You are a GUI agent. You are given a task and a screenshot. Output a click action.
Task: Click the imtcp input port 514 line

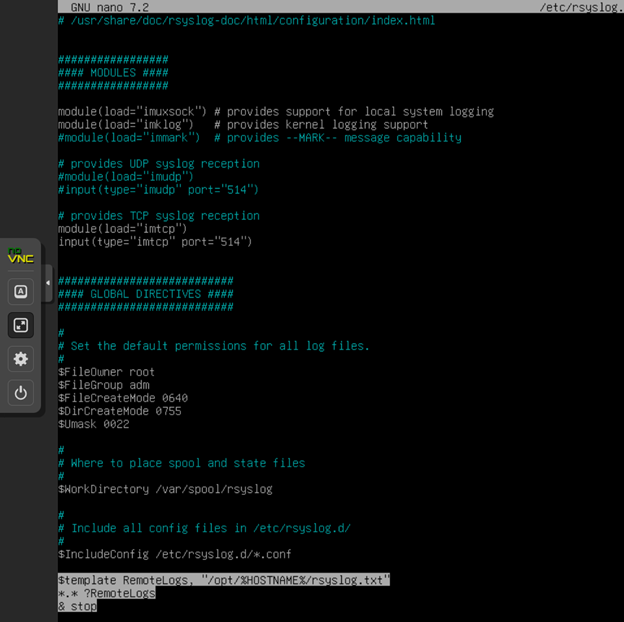tap(154, 241)
